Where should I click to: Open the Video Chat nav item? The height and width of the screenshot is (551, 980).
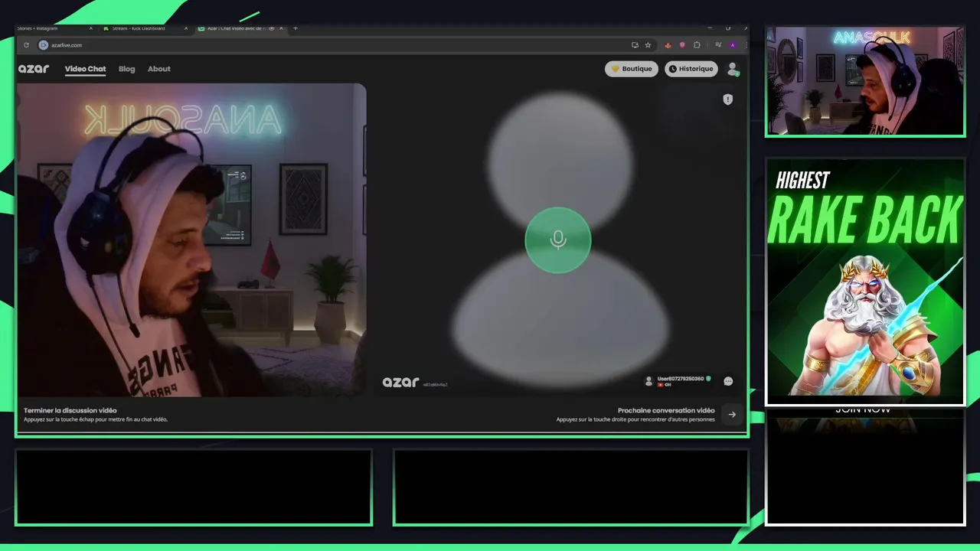click(x=85, y=69)
